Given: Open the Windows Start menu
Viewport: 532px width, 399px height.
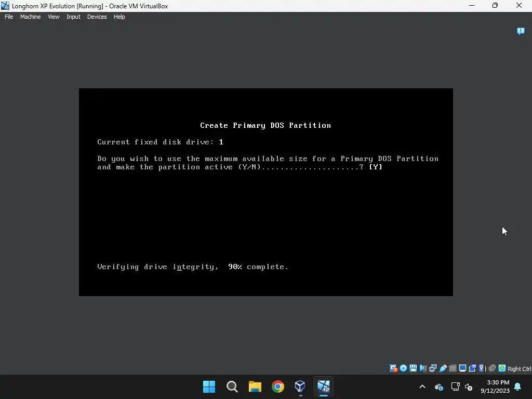Looking at the screenshot, I should tap(209, 387).
